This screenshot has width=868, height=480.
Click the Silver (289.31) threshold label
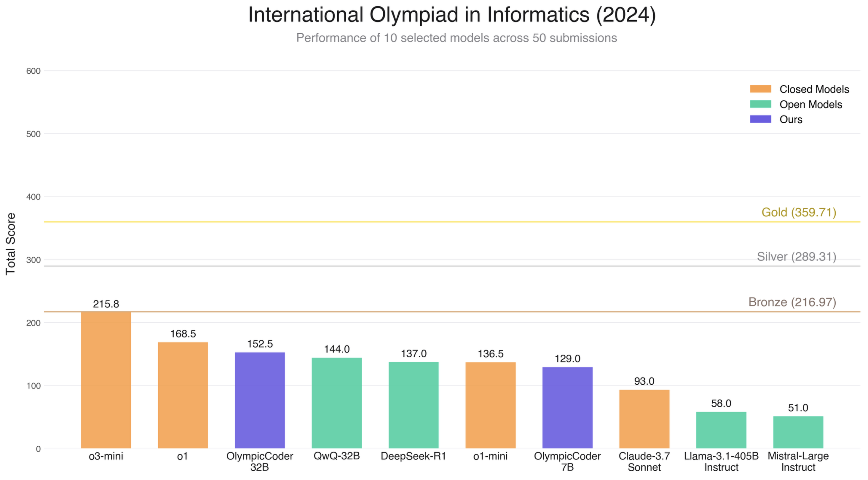pos(796,257)
